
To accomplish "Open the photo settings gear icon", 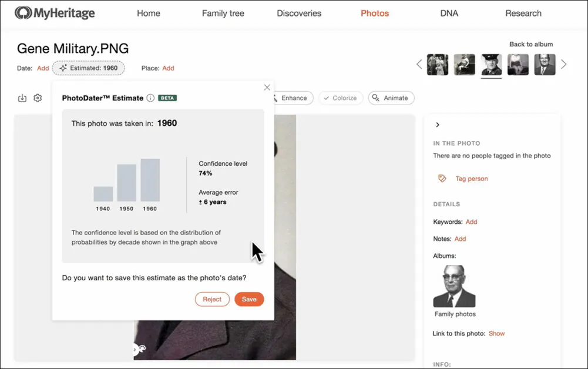I will (x=38, y=98).
